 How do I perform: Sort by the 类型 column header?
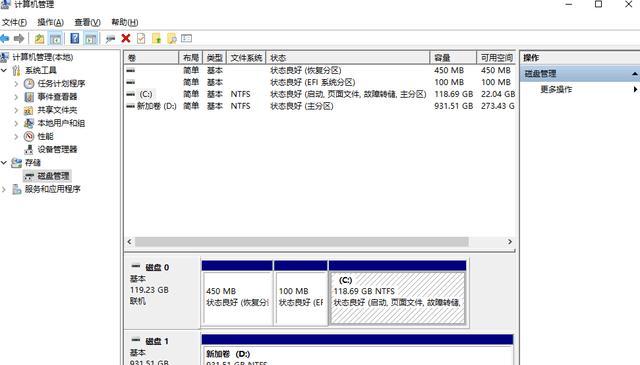[214, 58]
